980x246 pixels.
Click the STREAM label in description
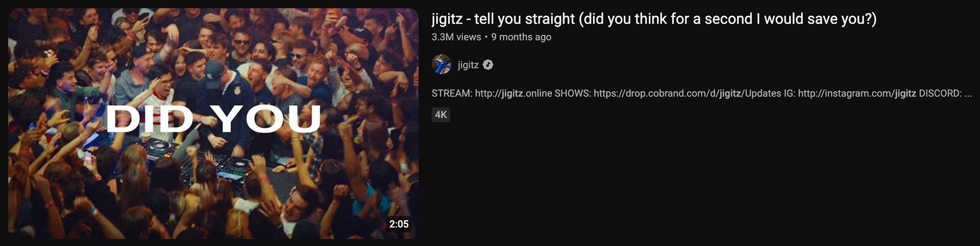[x=452, y=93]
